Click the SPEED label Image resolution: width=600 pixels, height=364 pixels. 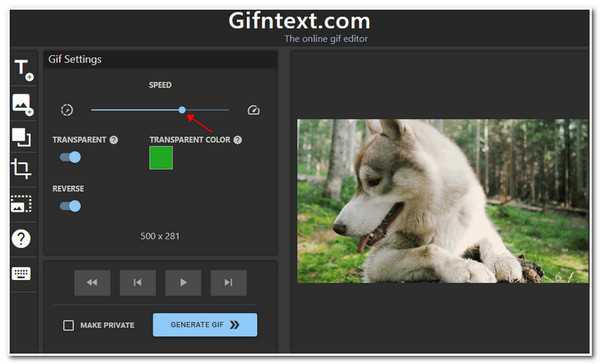coord(160,85)
